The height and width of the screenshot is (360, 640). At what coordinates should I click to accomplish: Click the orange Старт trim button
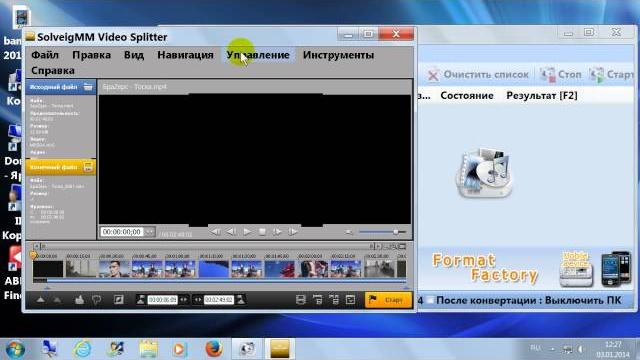(388, 300)
